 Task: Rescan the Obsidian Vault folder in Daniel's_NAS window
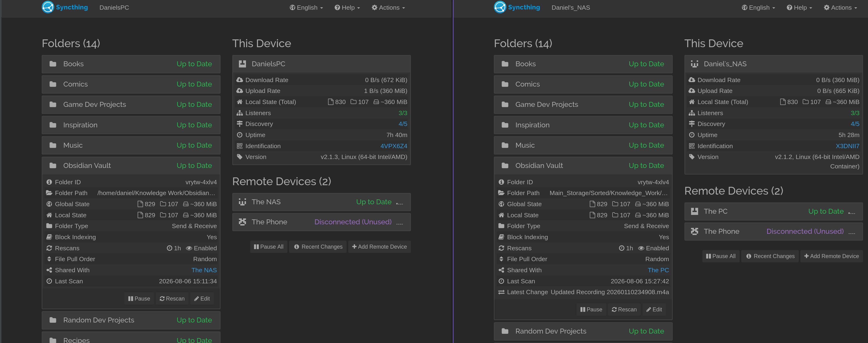tap(624, 310)
